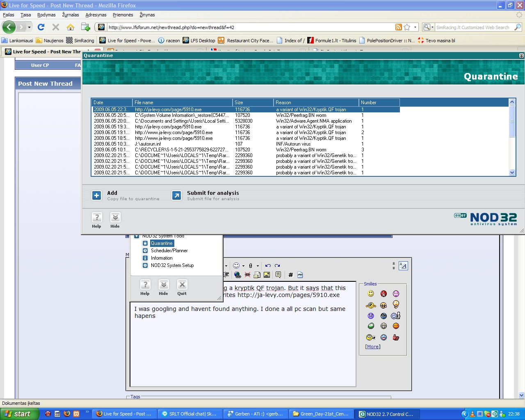
Task: Open the Taisa menu
Action: pos(26,15)
